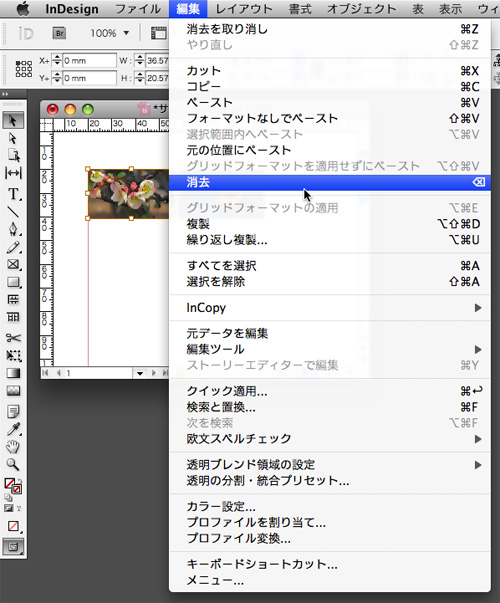Viewport: 500px width, 603px height.
Task: Select the Selection tool (black arrow)
Action: (x=13, y=120)
